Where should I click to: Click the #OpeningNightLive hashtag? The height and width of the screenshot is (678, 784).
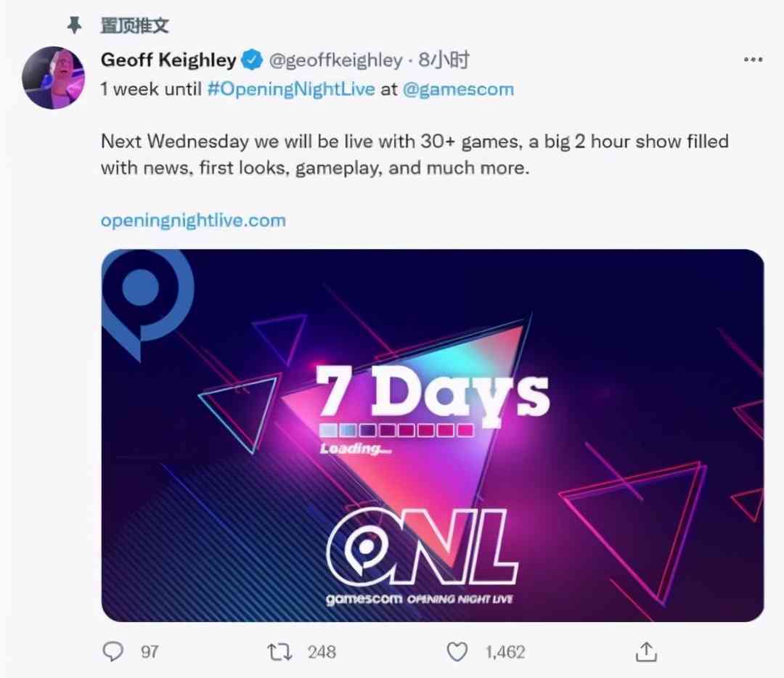(291, 89)
